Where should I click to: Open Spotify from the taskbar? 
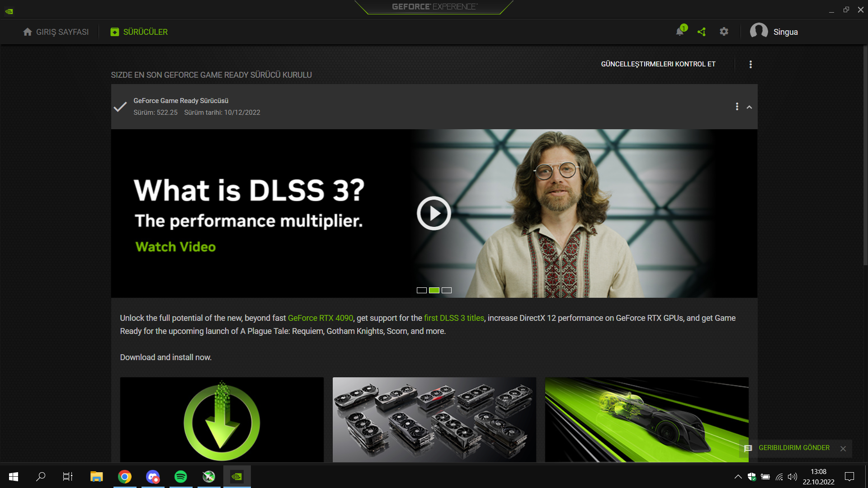tap(181, 476)
